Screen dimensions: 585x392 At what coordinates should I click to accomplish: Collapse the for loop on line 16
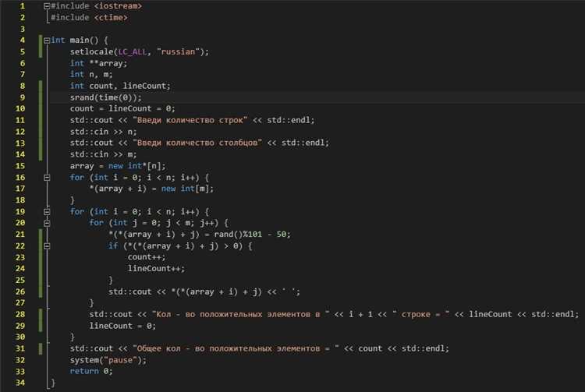point(47,178)
